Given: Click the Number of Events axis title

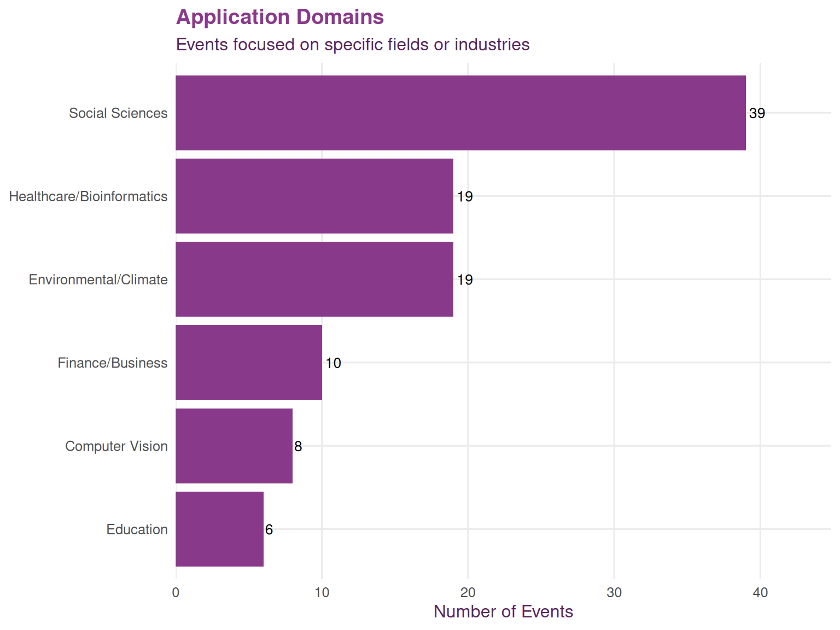Looking at the screenshot, I should pos(503,611).
